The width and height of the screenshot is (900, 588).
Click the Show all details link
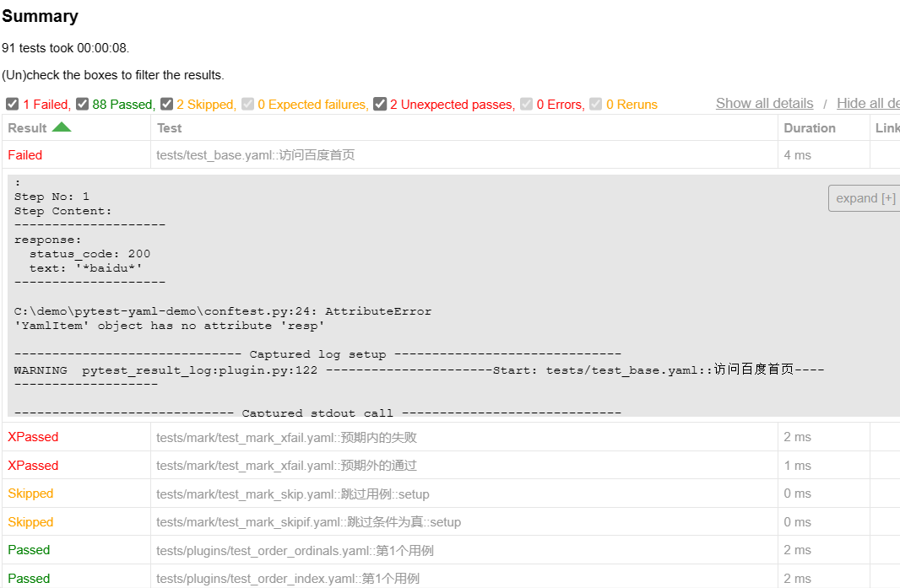pyautogui.click(x=764, y=103)
